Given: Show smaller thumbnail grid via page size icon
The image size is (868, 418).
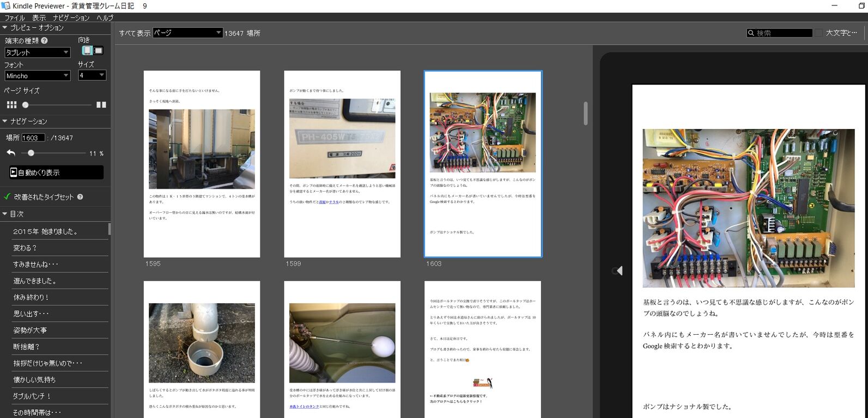Looking at the screenshot, I should (11, 104).
